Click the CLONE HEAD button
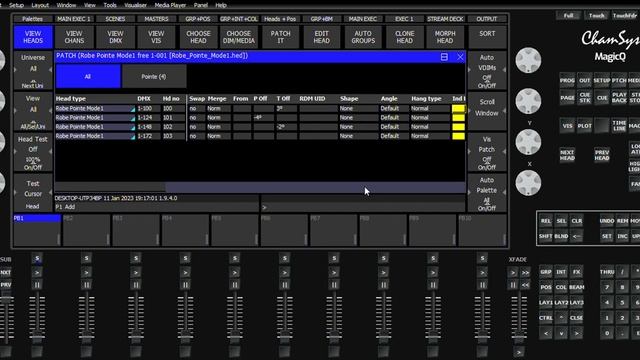640x360 pixels. [404, 37]
